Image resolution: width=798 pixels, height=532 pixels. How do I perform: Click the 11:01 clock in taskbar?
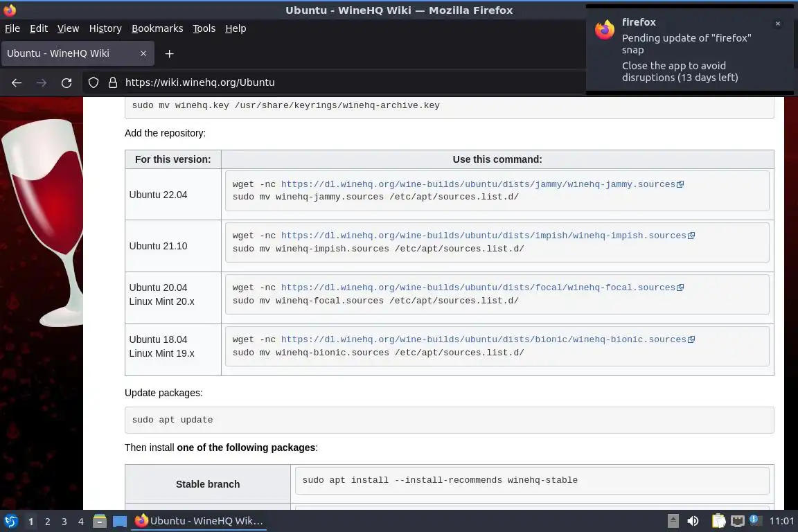click(781, 522)
